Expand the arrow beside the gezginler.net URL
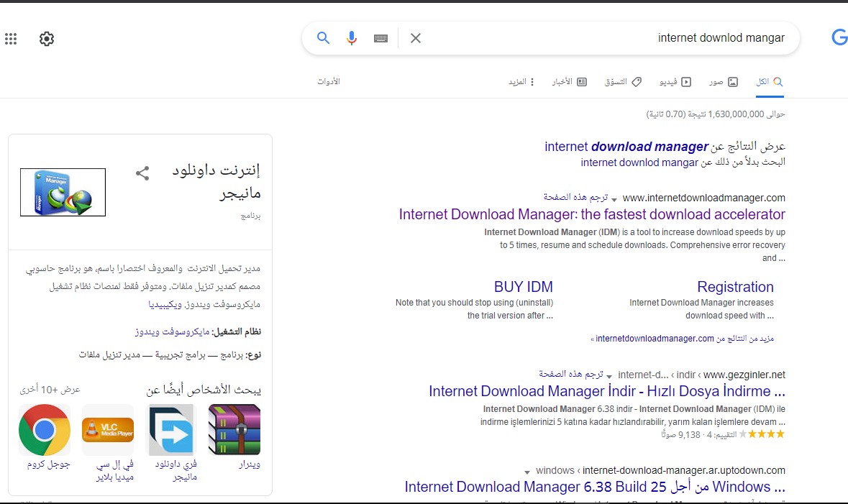This screenshot has width=848, height=504. tap(609, 376)
